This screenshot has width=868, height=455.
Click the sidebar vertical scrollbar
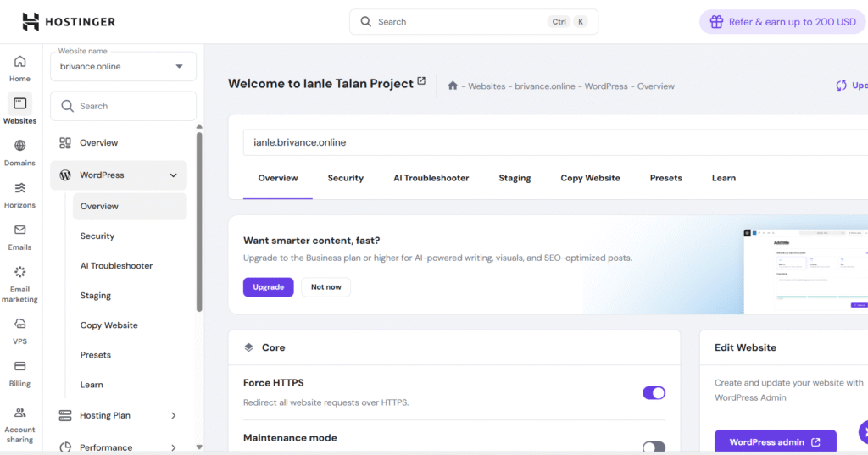pos(199,220)
